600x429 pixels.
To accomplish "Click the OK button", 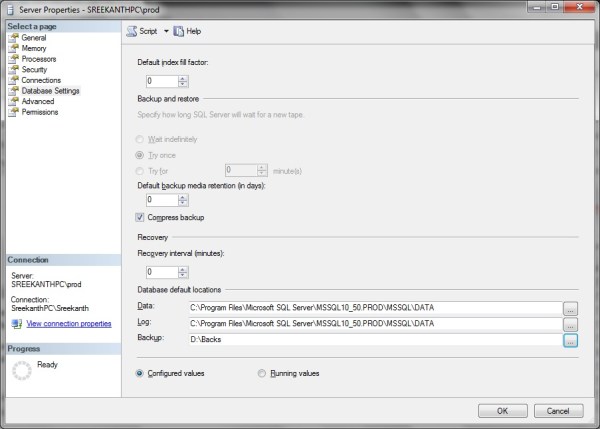I will tap(503, 410).
